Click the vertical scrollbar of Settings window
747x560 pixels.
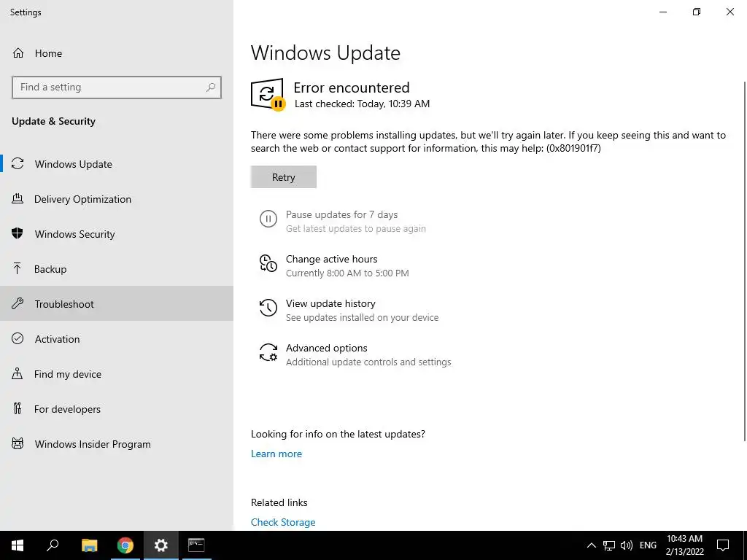(x=745, y=262)
